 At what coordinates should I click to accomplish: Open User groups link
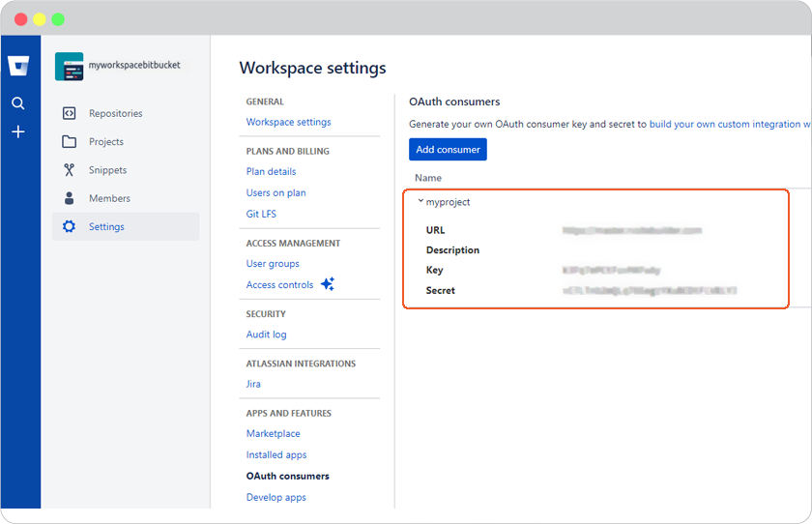pyautogui.click(x=273, y=264)
